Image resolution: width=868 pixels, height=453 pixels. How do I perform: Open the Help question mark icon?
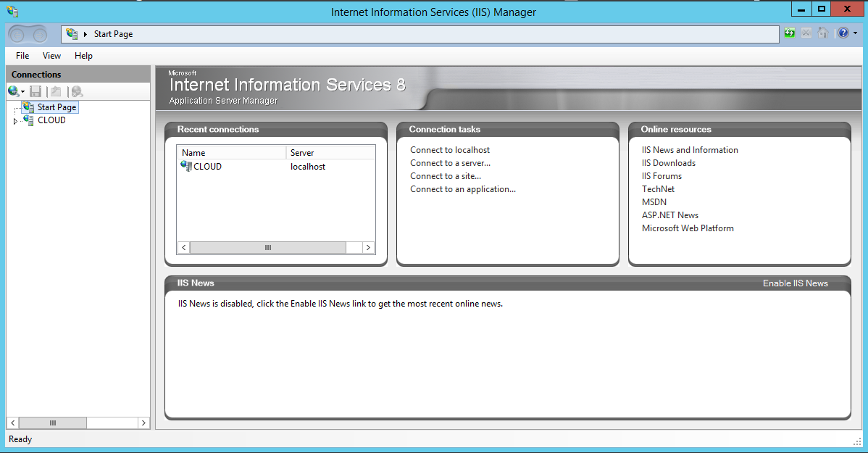843,33
